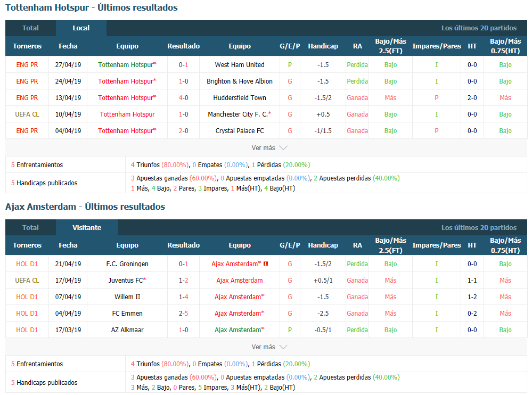Click the date 17/03/19
This screenshot has height=395, width=532.
click(68, 330)
